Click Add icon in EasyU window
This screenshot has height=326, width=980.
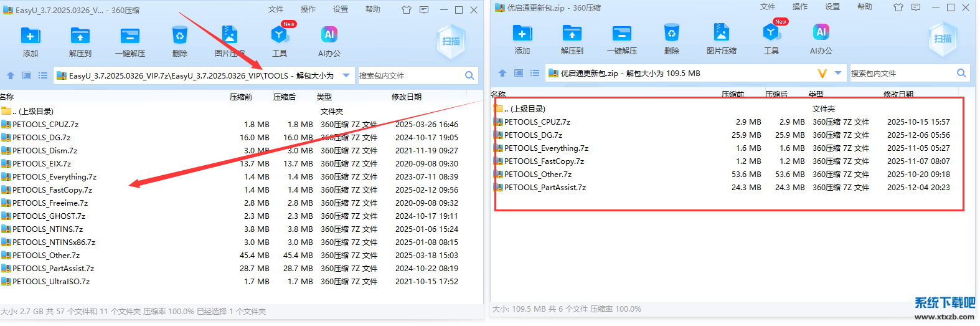[31, 36]
